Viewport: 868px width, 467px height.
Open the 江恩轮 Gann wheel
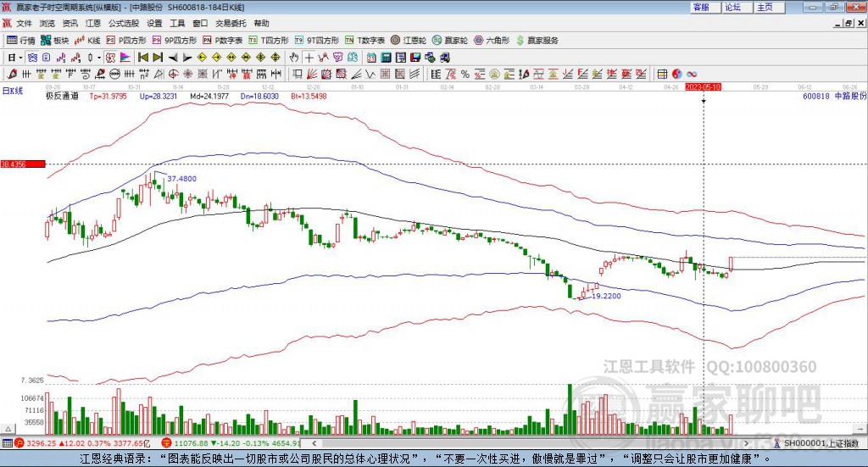coord(409,41)
